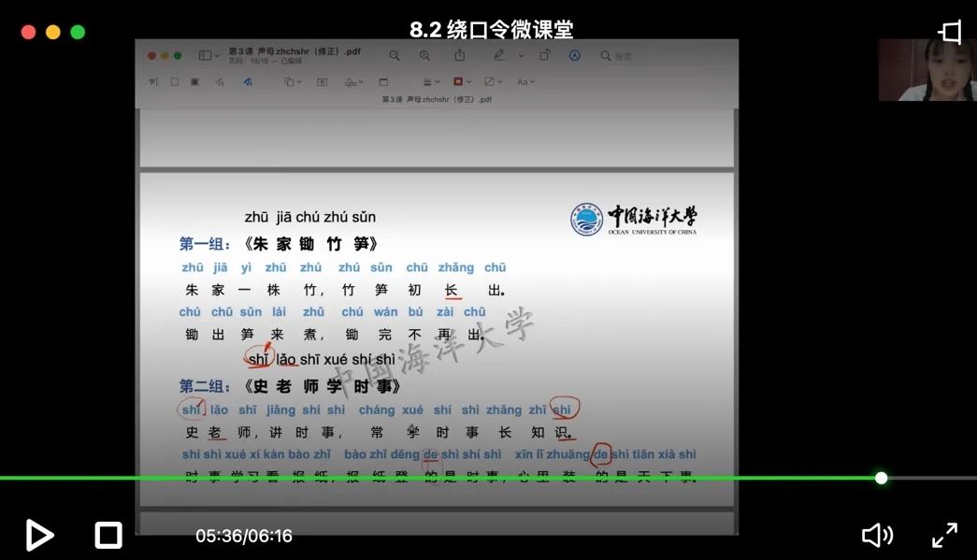The width and height of the screenshot is (977, 560).
Task: Select the signature tool icon
Action: [x=352, y=81]
